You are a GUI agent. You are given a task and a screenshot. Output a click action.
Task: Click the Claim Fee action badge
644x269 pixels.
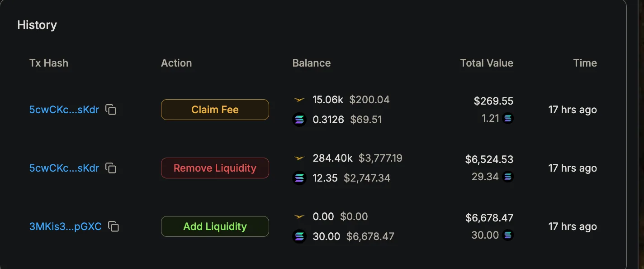click(215, 110)
